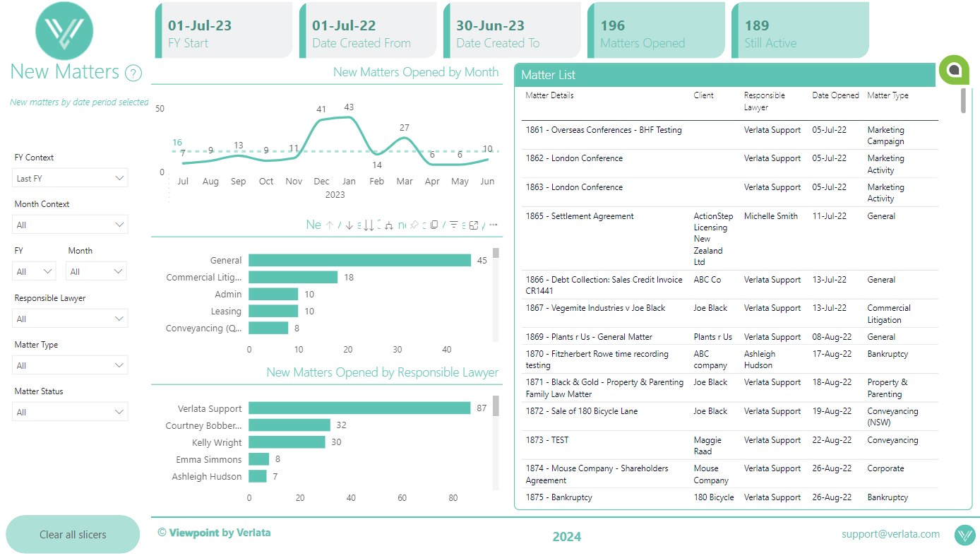Viewport: 980px width, 556px height.
Task: Open the FY Context dropdown showing Last FY
Action: [69, 177]
